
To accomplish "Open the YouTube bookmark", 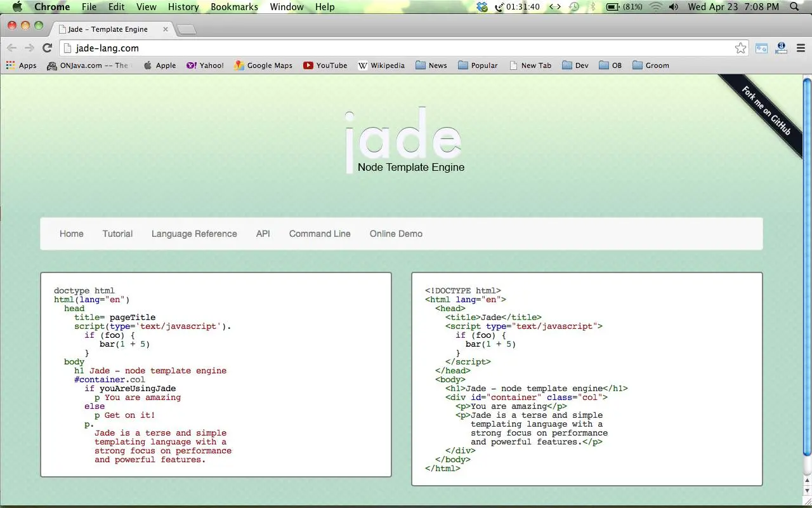I will point(325,65).
